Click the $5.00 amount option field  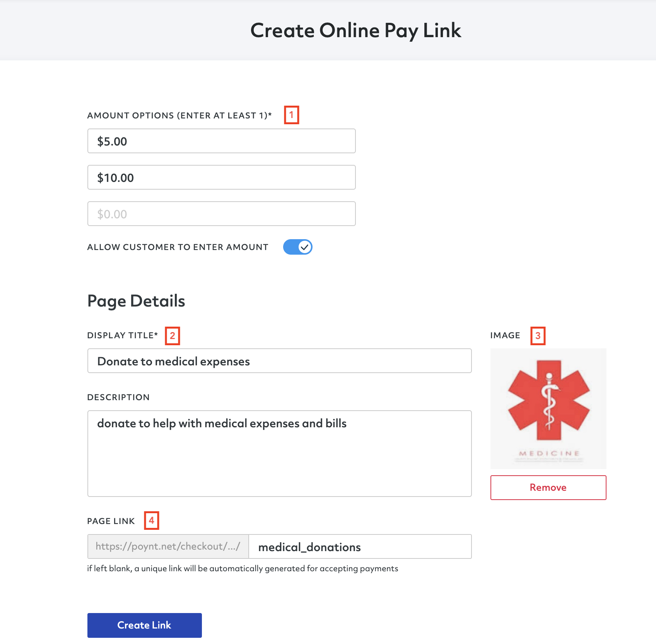point(221,141)
